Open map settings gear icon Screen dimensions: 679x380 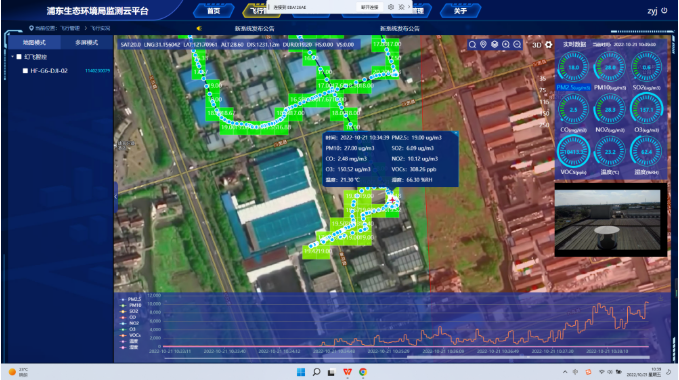click(549, 45)
